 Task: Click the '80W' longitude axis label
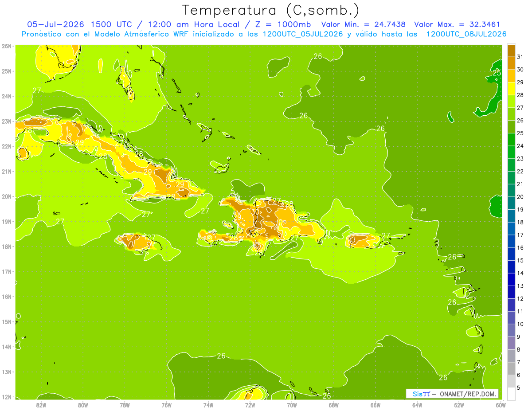83,405
